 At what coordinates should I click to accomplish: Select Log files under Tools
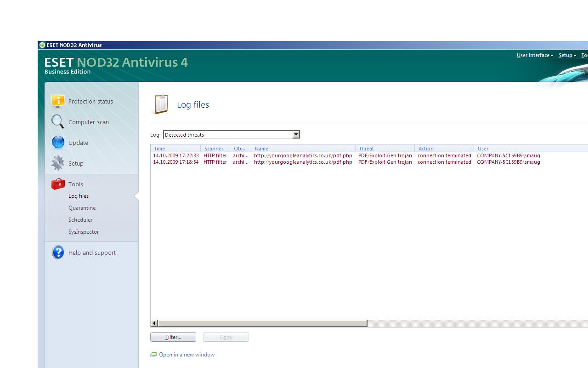pos(79,196)
